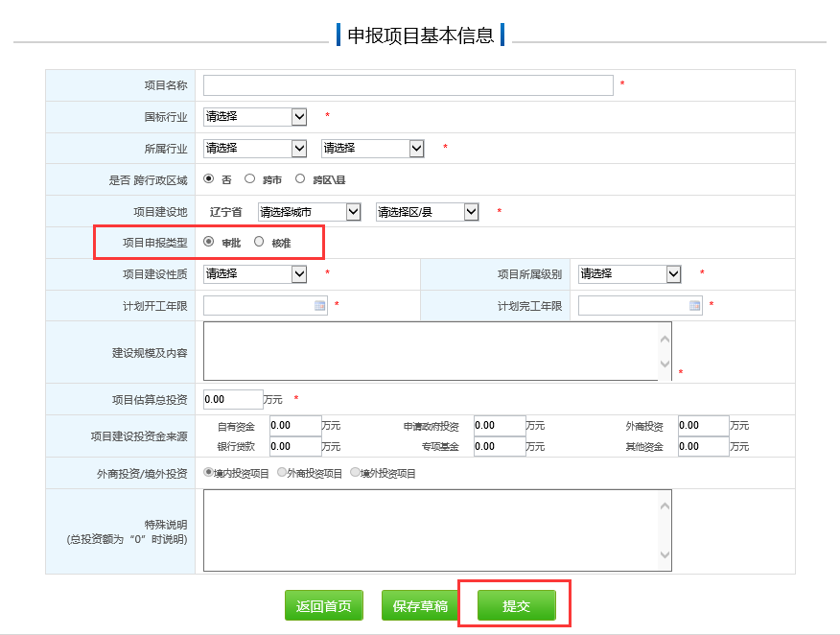Screen dimensions: 840x635
Task: Select 审批 radio button
Action: 209,243
